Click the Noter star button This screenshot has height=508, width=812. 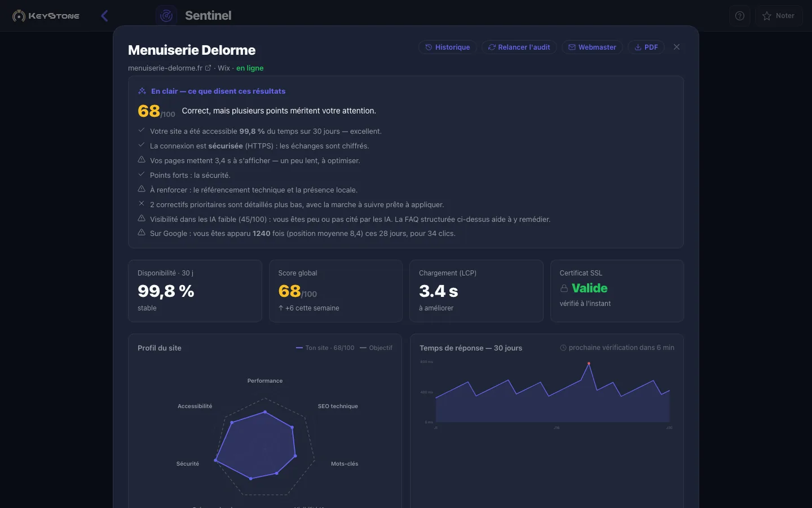(x=778, y=16)
